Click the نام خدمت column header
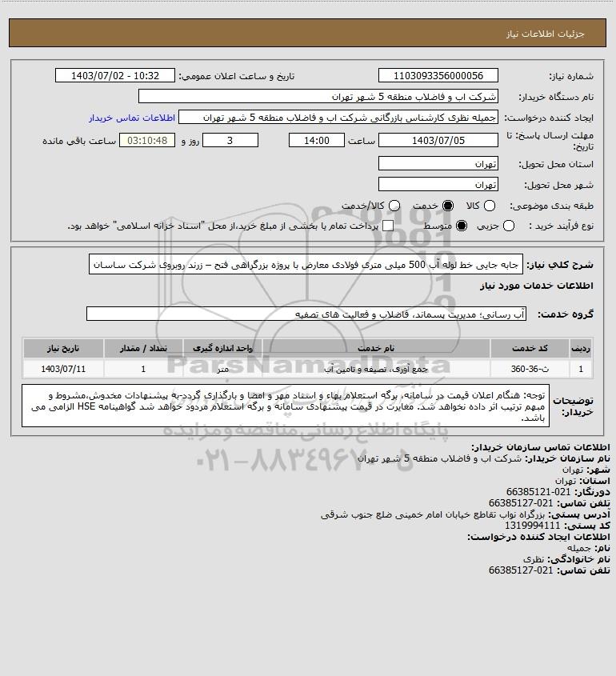Viewport: 616px width, 676px height. pos(376,348)
